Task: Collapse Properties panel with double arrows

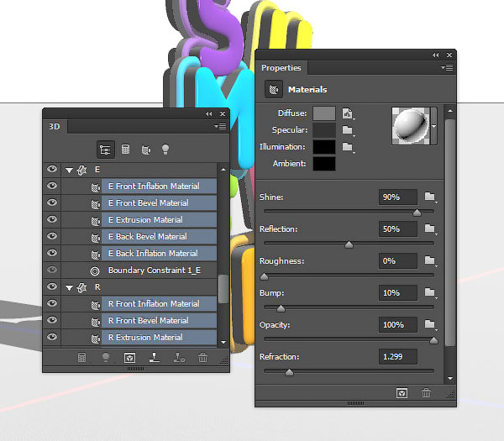Action: point(435,55)
